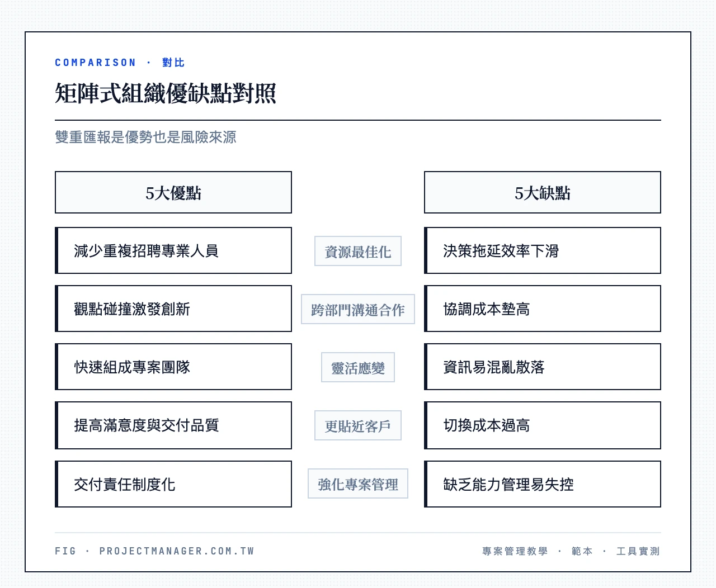Click the 資訊易混亂散落 box
This screenshot has width=716, height=588.
point(543,367)
